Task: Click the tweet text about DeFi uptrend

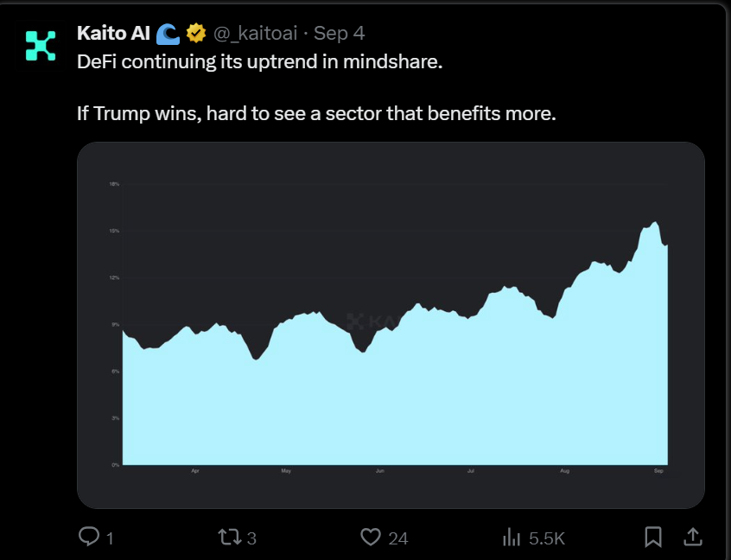Action: pyautogui.click(x=259, y=64)
